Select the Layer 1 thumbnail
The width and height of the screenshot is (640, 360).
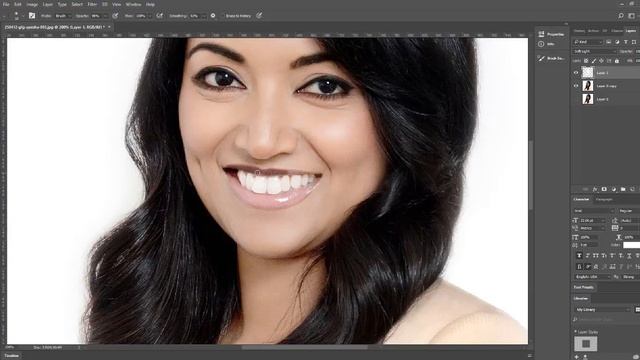588,73
